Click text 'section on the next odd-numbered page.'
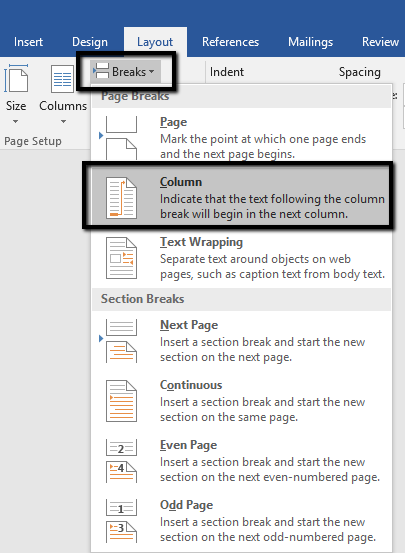The height and width of the screenshot is (553, 405). (x=268, y=537)
